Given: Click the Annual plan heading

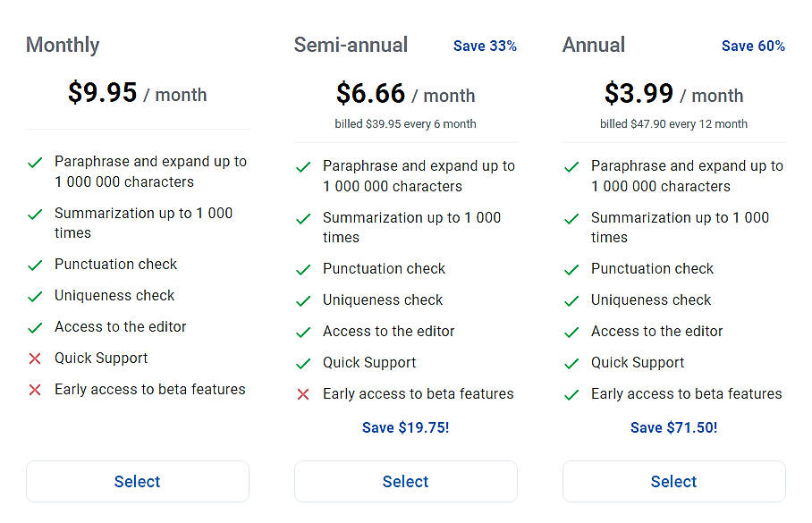Looking at the screenshot, I should (593, 45).
